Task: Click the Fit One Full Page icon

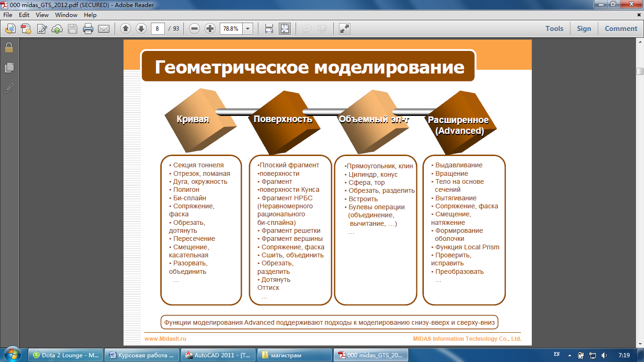Action: [x=285, y=29]
